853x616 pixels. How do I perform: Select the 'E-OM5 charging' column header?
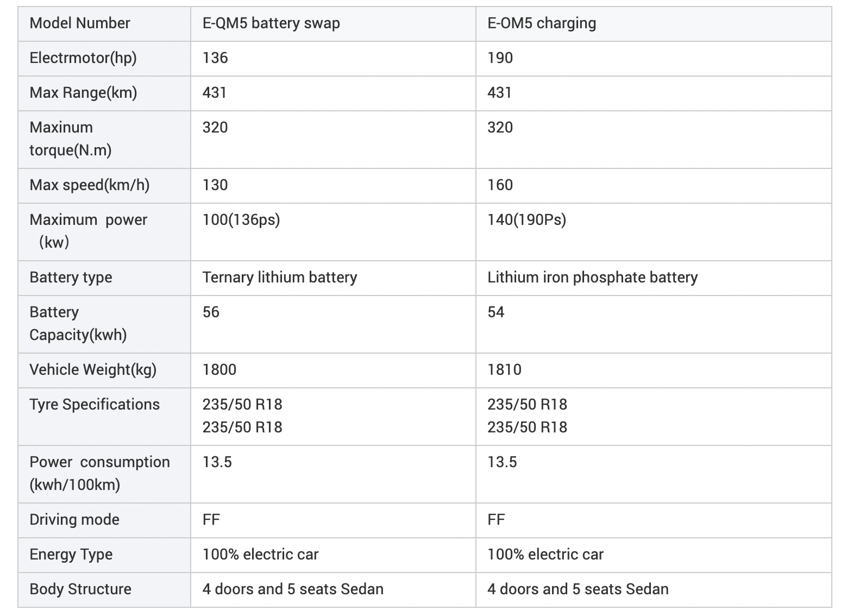pos(542,23)
